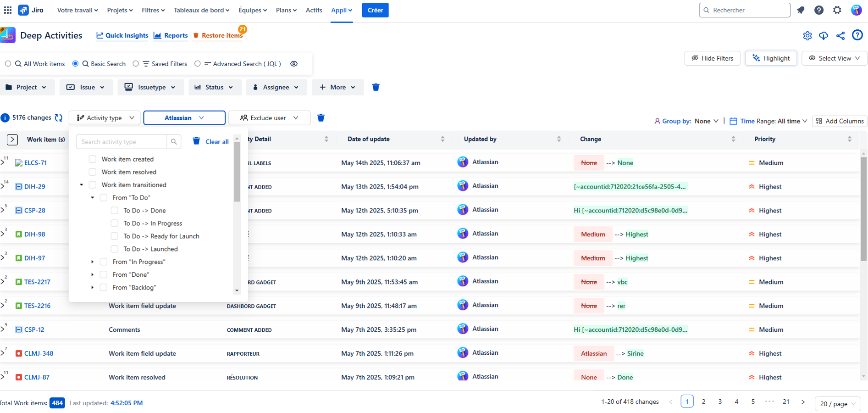Open the Projets menu
The height and width of the screenshot is (413, 868).
coord(120,10)
